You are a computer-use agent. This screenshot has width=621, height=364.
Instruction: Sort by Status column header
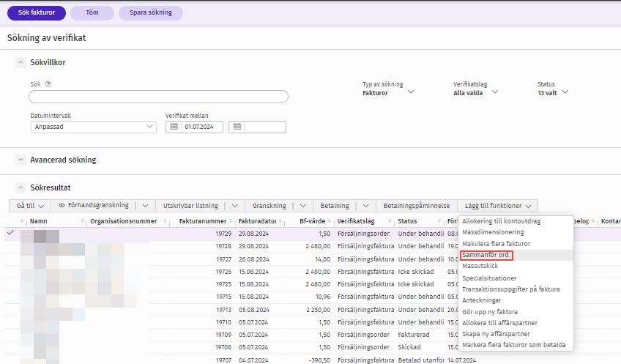[x=407, y=221]
